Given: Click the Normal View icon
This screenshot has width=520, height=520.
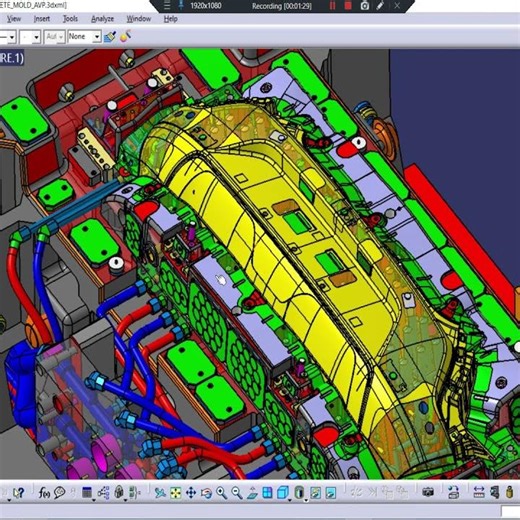Looking at the screenshot, I should 252,493.
